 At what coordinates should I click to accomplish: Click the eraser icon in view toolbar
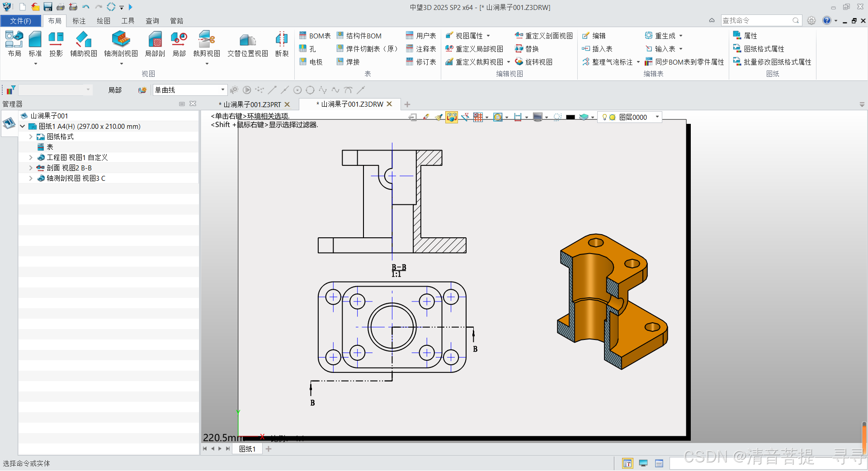426,117
